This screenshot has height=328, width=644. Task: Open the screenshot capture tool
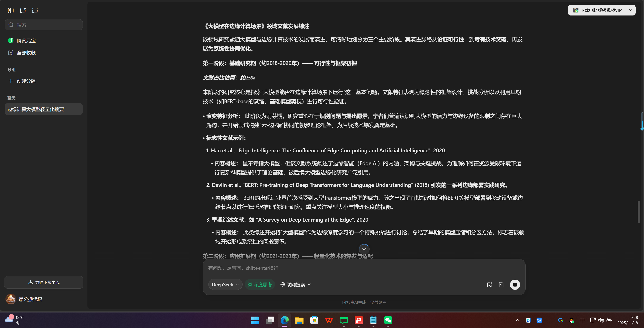tap(35, 10)
